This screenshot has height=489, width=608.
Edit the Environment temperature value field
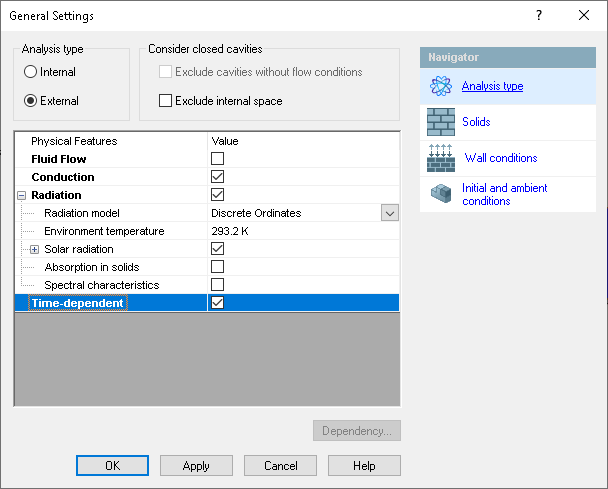[x=300, y=231]
